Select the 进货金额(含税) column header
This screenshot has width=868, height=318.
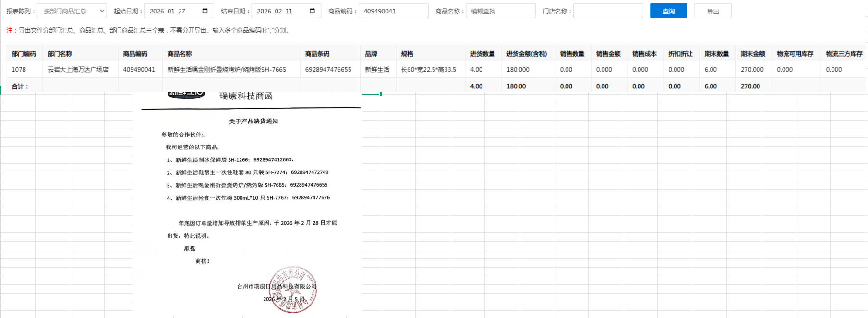coord(527,54)
